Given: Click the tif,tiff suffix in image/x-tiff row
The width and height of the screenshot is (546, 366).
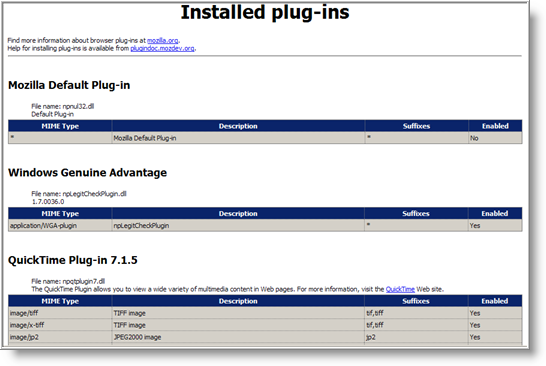Looking at the screenshot, I should (x=416, y=325).
